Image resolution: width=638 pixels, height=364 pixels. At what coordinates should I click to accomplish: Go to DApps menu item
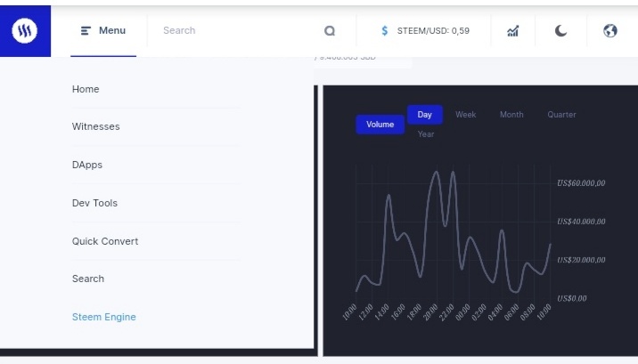[x=87, y=165]
